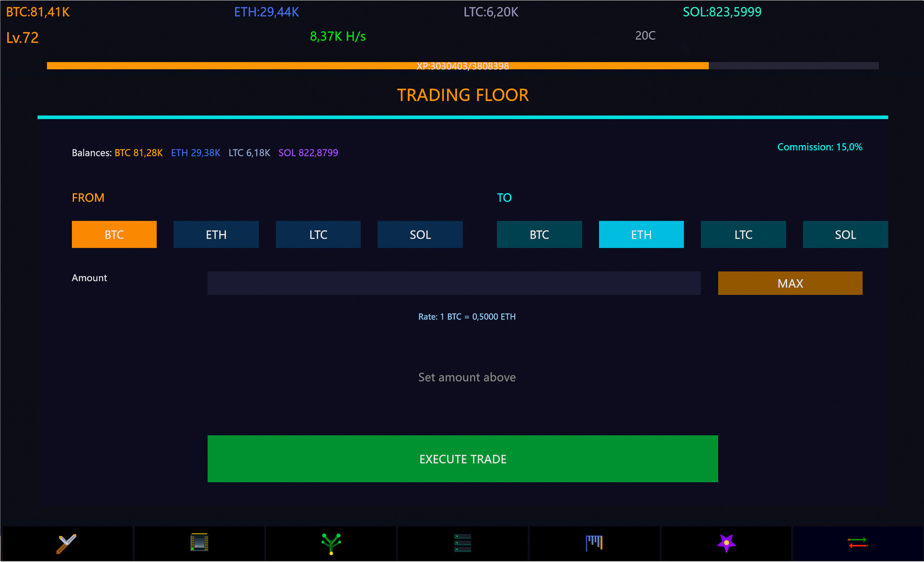Open the trading arrows tab
The height and width of the screenshot is (562, 924).
[857, 543]
